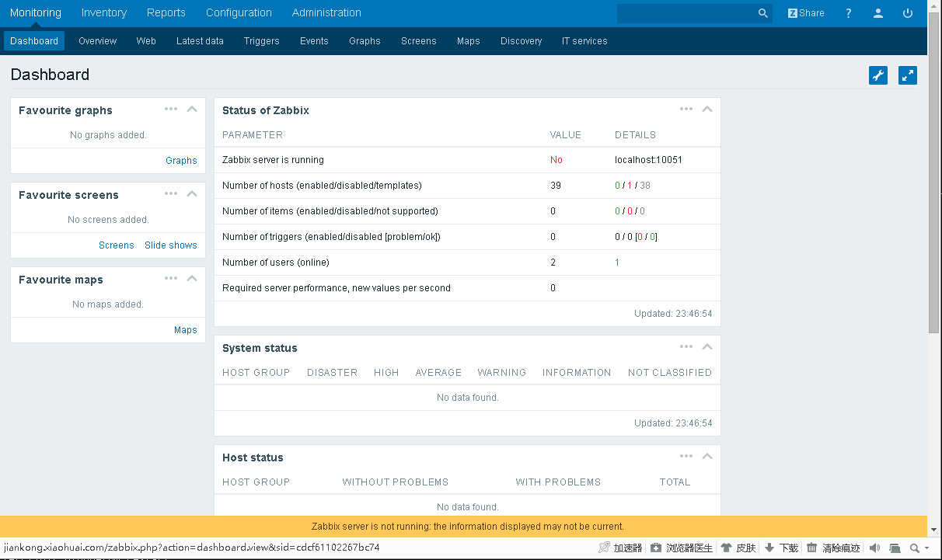Open the Events submenu

point(314,41)
